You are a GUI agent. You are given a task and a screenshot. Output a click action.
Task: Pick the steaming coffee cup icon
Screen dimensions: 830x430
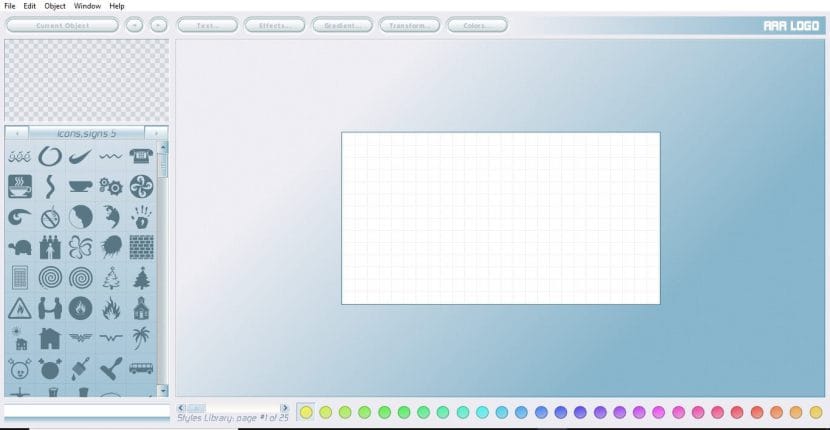(19, 186)
